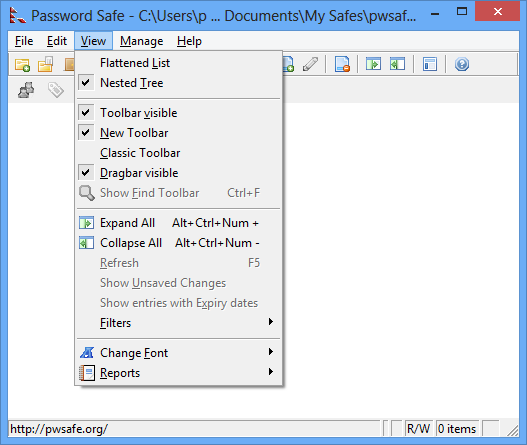Click the New Database toolbar icon

(x=23, y=65)
